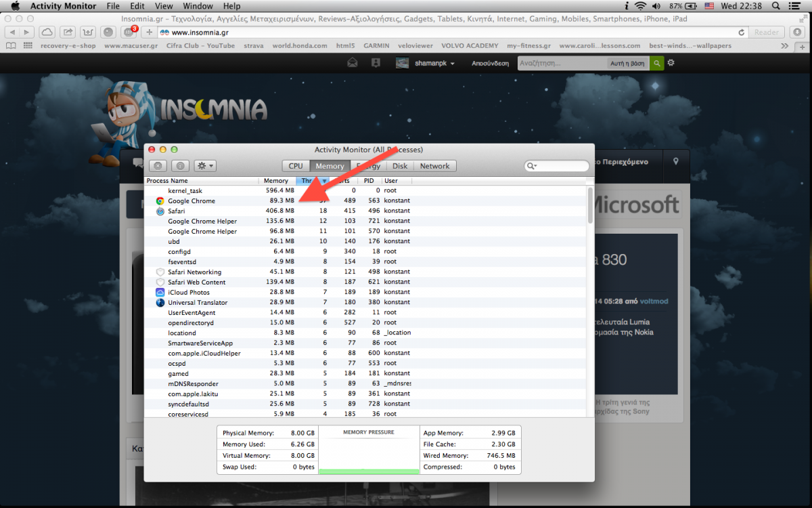Select the mDNSResponder process
The height and width of the screenshot is (508, 812).
365,383
